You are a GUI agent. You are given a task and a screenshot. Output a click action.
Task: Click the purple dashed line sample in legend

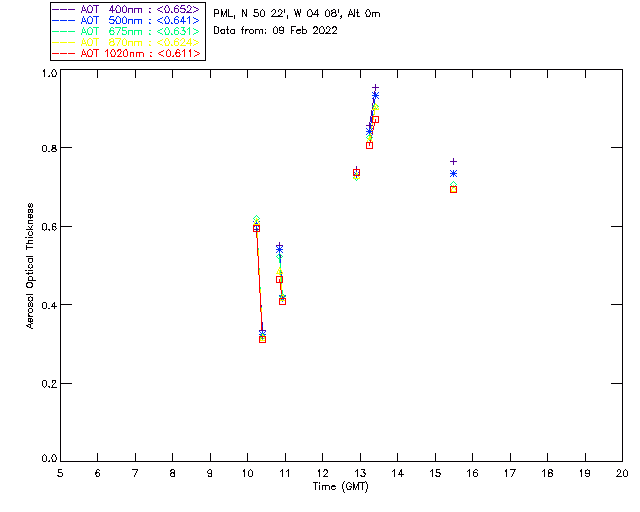tap(64, 9)
